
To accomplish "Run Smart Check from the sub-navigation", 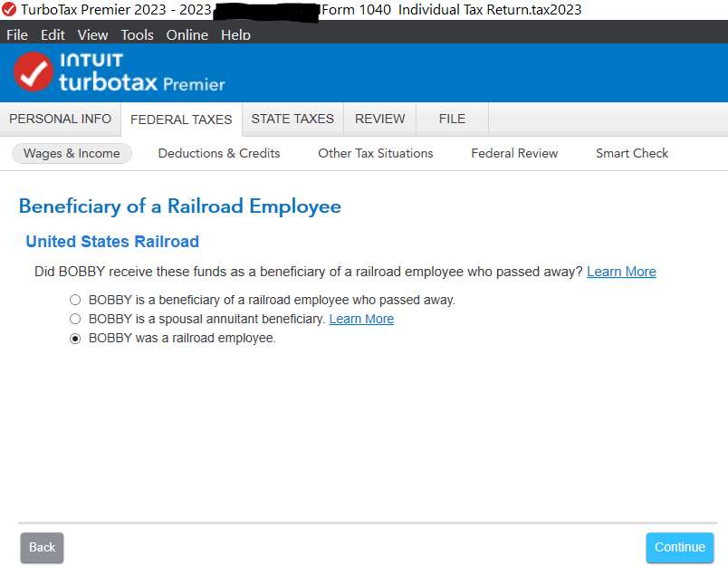I will coord(631,153).
